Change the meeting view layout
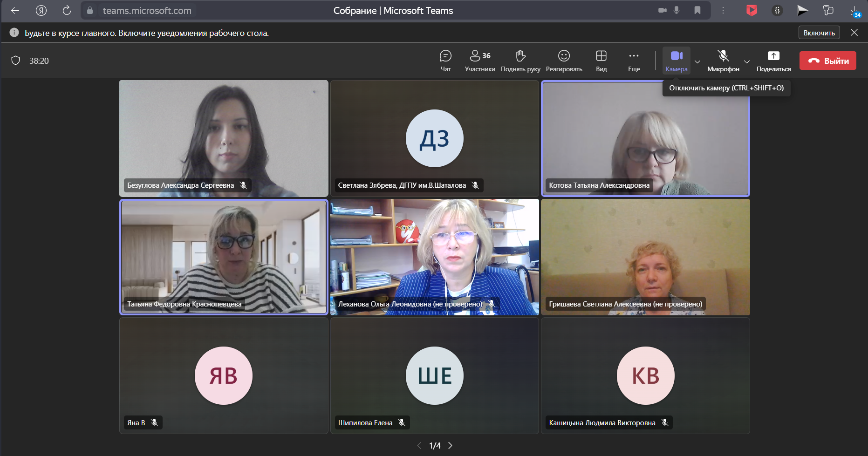 (x=601, y=61)
